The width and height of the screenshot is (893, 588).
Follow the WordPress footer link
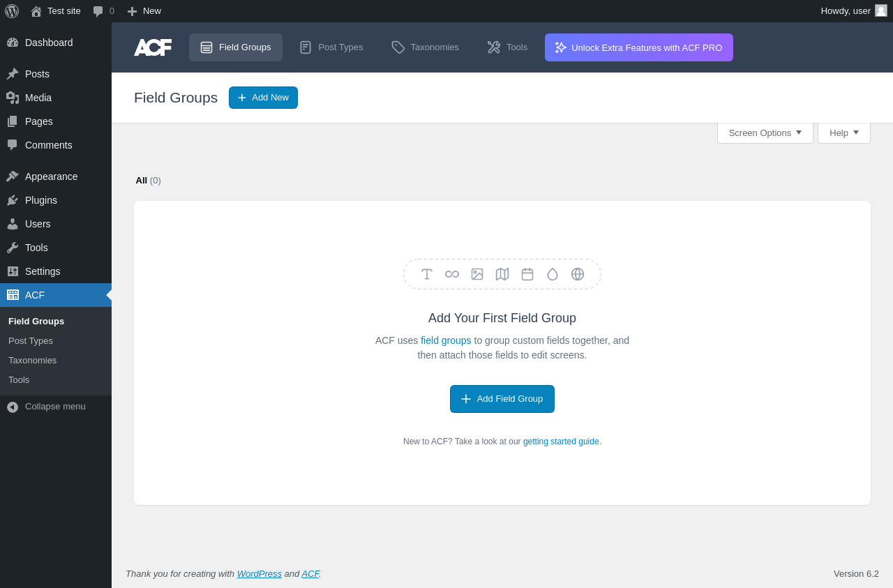click(x=260, y=574)
